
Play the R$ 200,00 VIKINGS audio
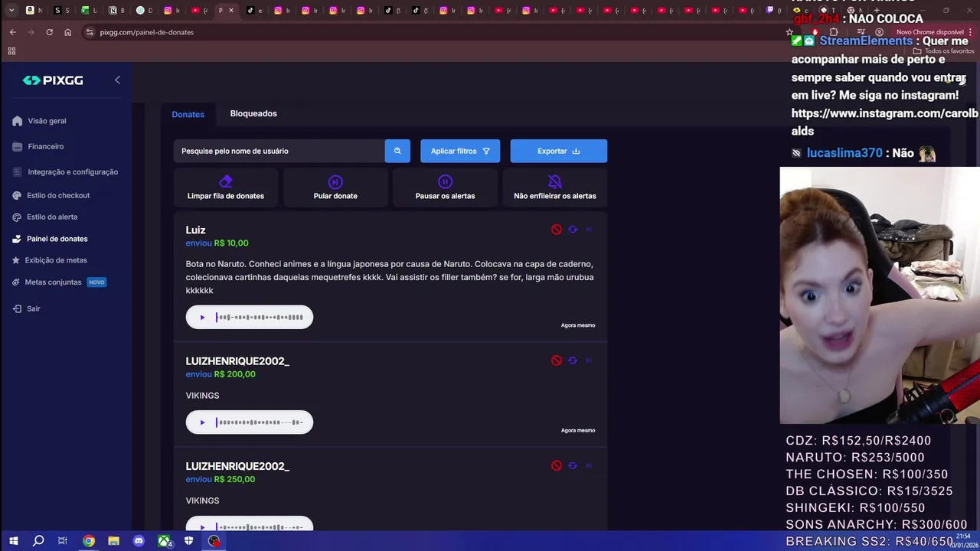[x=202, y=422]
